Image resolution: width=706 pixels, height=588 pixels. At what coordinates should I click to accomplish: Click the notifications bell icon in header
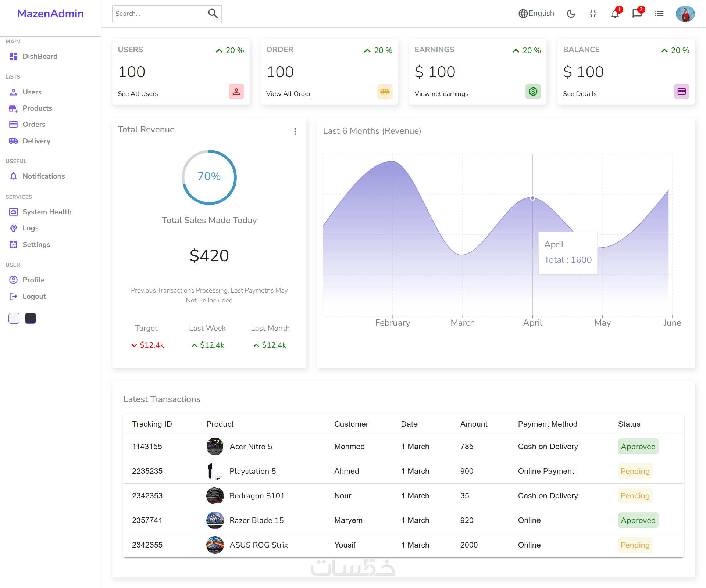pos(615,14)
